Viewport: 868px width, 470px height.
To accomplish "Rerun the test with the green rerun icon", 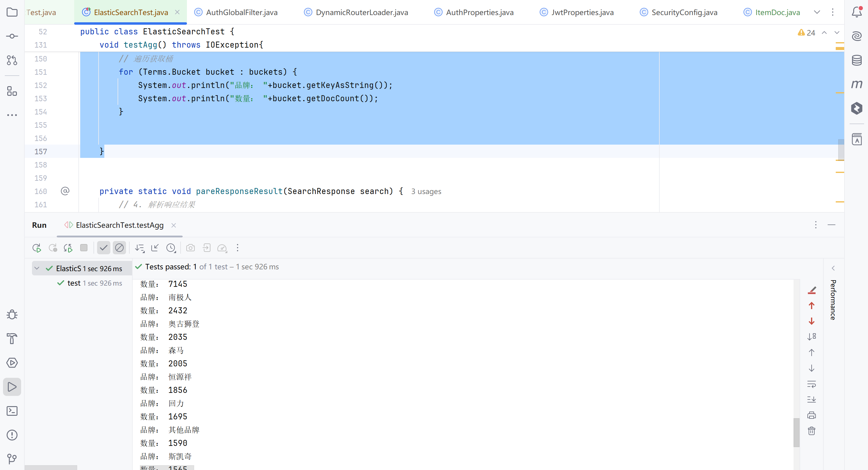I will 37,248.
